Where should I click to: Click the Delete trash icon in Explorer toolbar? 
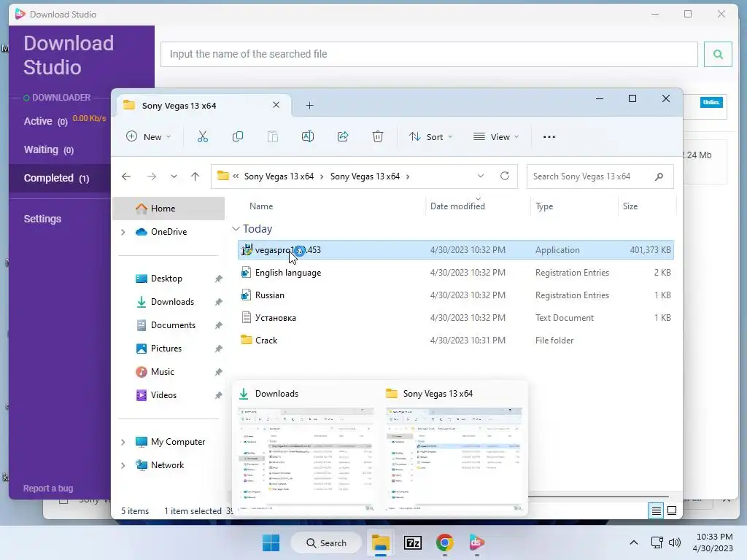point(377,136)
